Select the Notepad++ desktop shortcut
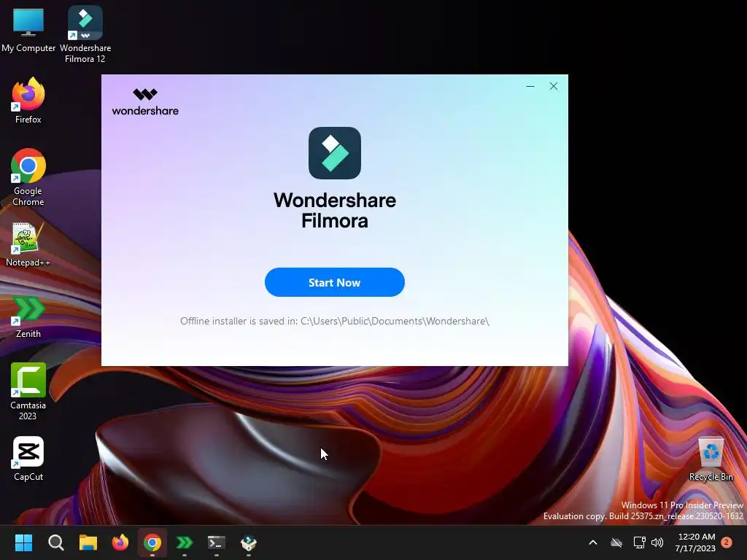This screenshot has height=560, width=747. [x=28, y=244]
